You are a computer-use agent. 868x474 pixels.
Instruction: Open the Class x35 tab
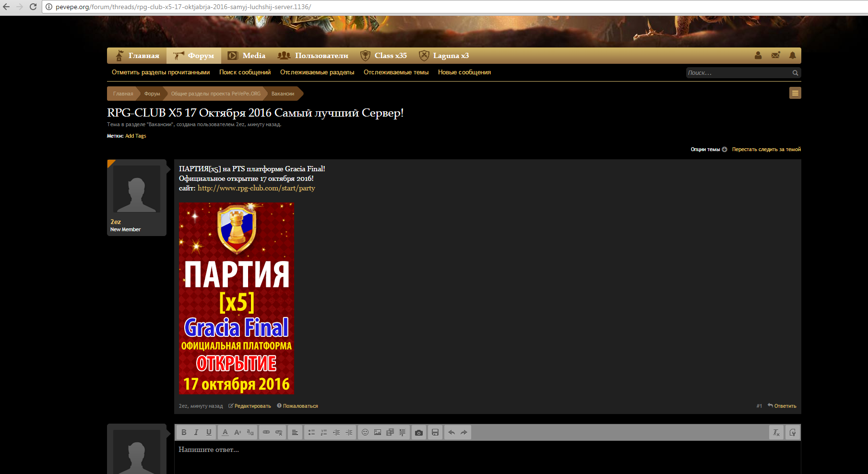[383, 56]
